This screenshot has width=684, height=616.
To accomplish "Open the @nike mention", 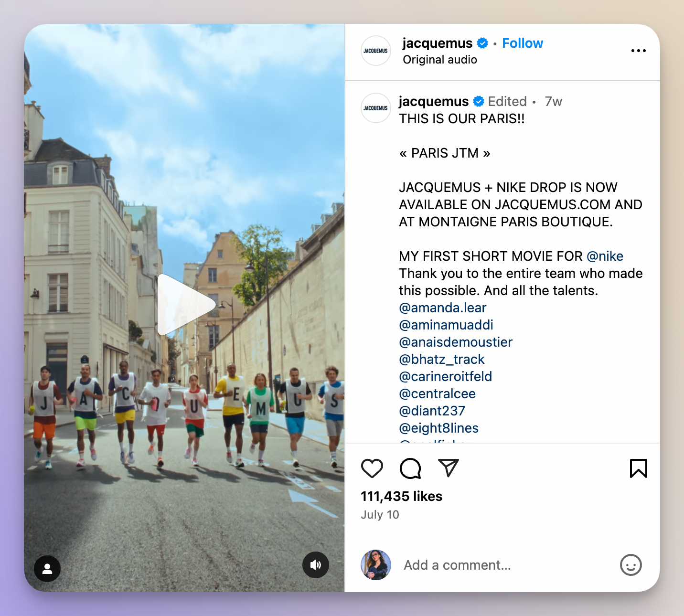I will point(605,256).
